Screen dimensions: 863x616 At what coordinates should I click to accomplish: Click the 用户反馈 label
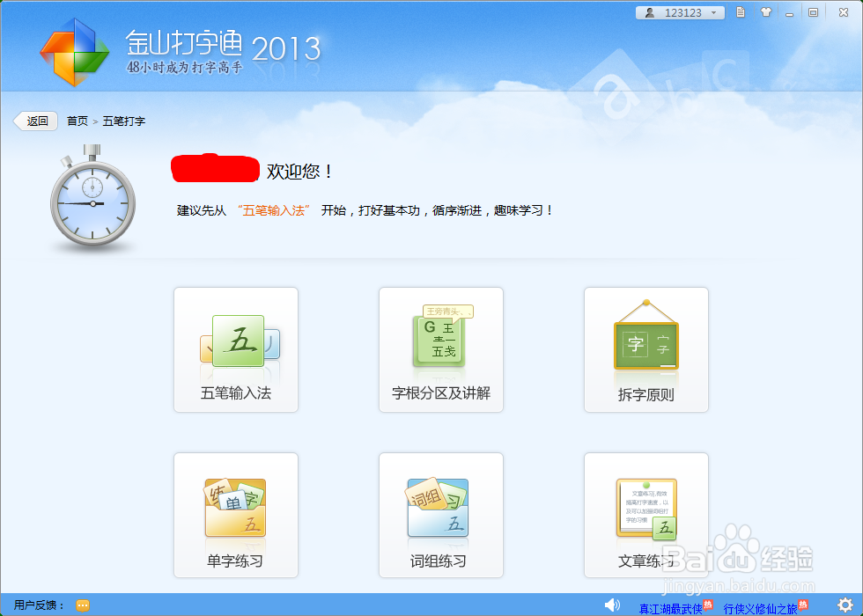(39, 605)
